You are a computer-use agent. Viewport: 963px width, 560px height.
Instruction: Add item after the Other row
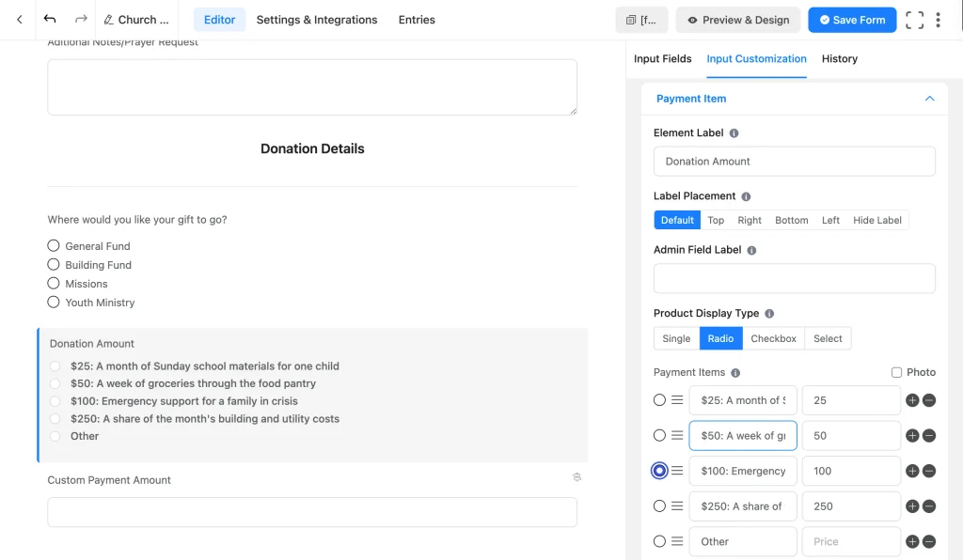pos(912,541)
